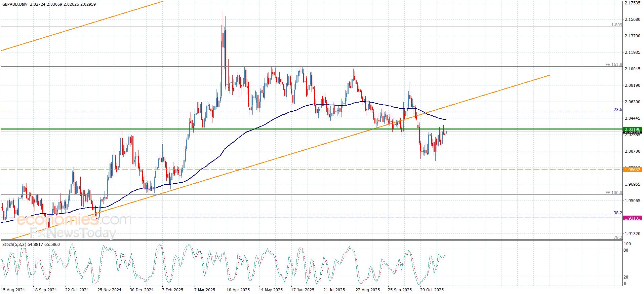The image size is (644, 294).
Task: Click price axis value 2.11935
Action: point(632,52)
